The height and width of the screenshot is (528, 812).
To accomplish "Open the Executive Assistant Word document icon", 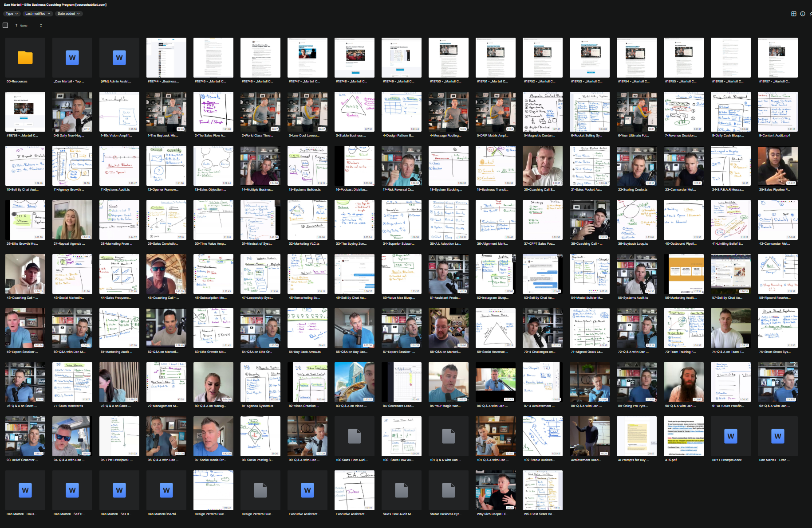I will click(307, 490).
